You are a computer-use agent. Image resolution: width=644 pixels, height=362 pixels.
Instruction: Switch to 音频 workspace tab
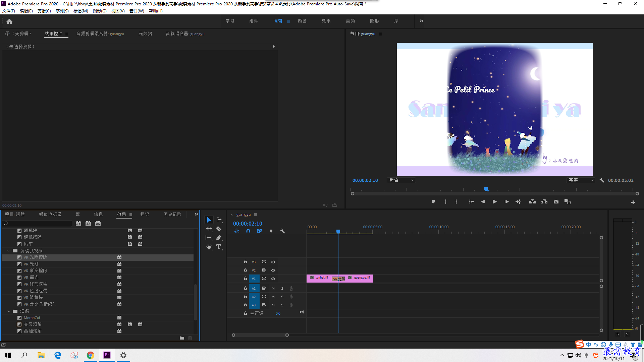[350, 21]
